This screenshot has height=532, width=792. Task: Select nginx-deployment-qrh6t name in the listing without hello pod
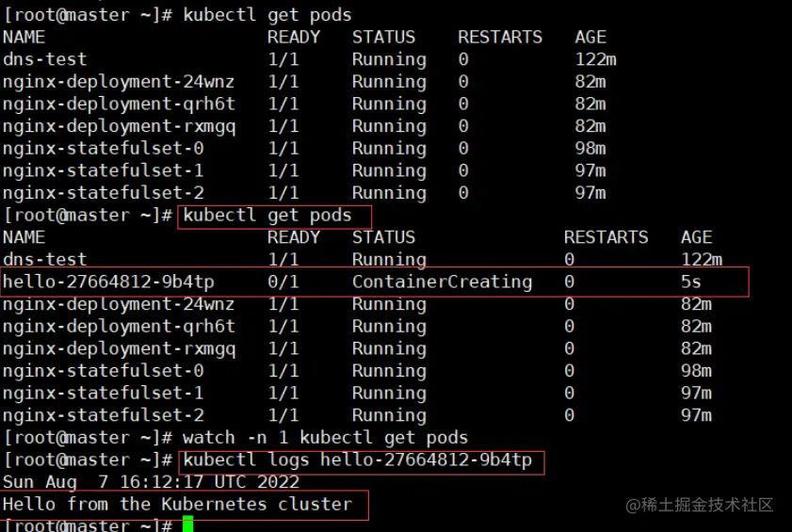point(119,105)
